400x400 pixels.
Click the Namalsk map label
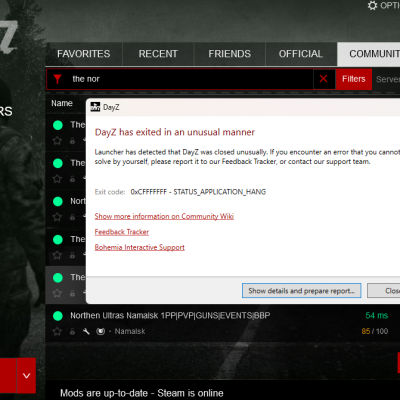[x=130, y=331]
